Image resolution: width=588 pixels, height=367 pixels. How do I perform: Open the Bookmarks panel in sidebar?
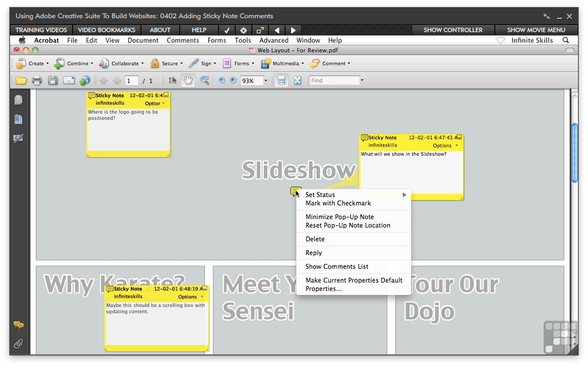pos(18,119)
